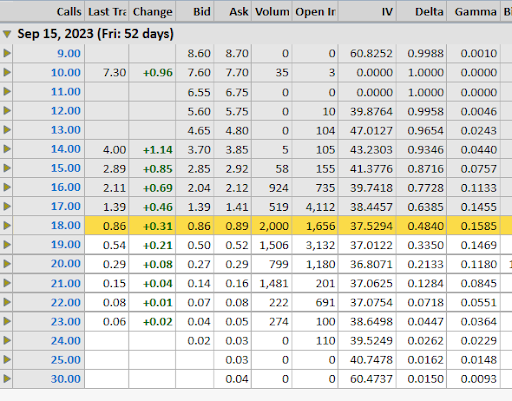512x401 pixels.
Task: Open the 30.00 strike call link
Action: [x=66, y=379]
